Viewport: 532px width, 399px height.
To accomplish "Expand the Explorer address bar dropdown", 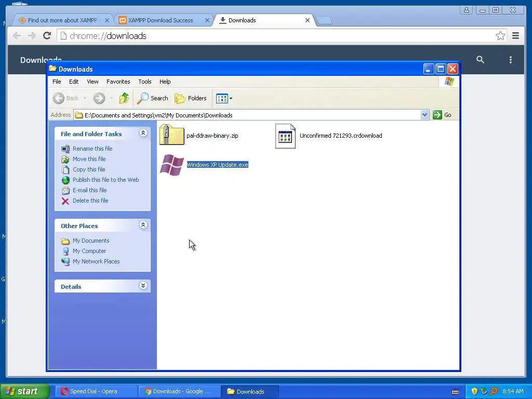I will [424, 115].
